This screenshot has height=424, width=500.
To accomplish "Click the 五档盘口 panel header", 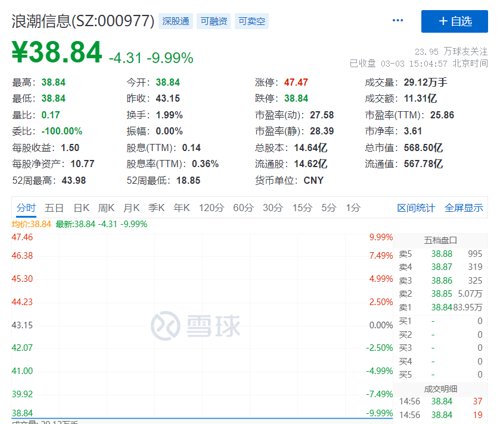I will pyautogui.click(x=440, y=240).
